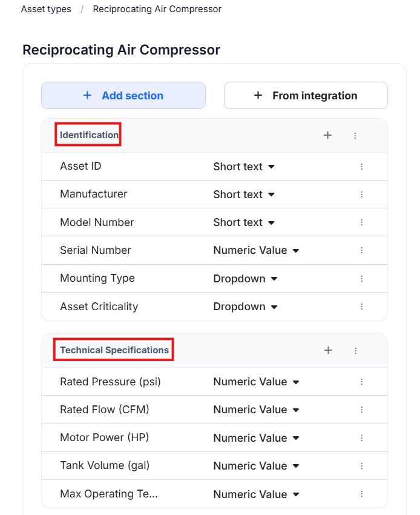Open the Manufacturer row three-dot menu
Image resolution: width=420 pixels, height=515 pixels.
point(362,194)
